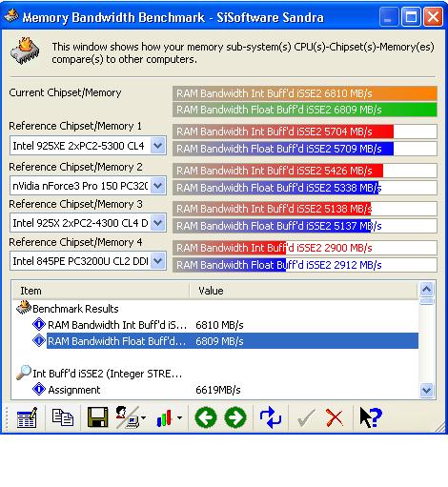Click the red X Cancel icon
This screenshot has width=448, height=487.
pyautogui.click(x=335, y=417)
